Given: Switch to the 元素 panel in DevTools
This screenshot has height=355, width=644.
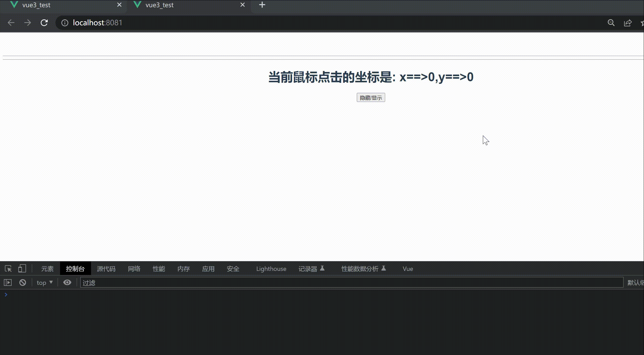Looking at the screenshot, I should click(47, 269).
